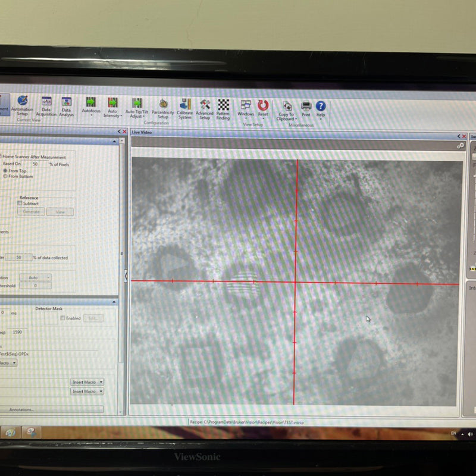Select the From Top radio button
Screen dimensions: 476x476
[5, 171]
